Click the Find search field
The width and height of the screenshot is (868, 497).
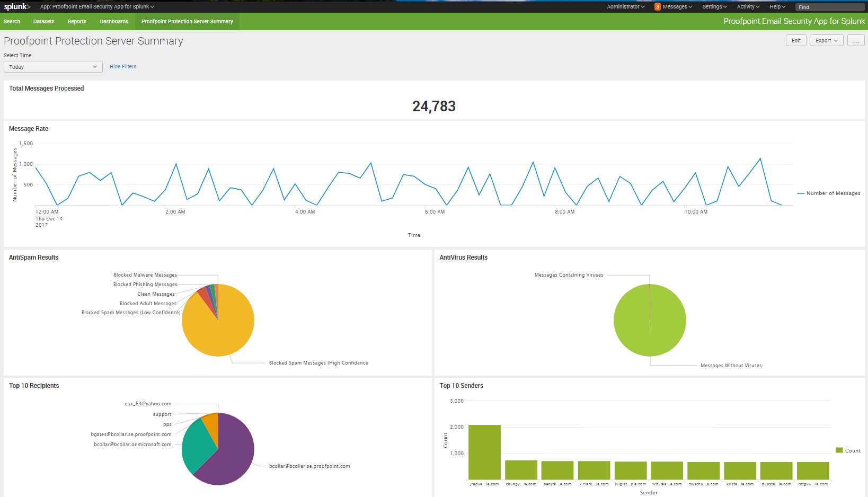click(x=830, y=7)
